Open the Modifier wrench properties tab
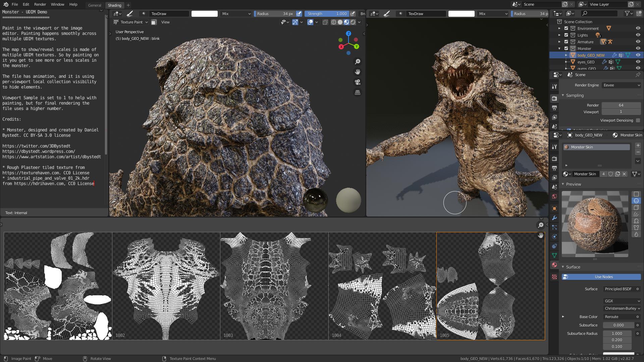 (x=554, y=218)
